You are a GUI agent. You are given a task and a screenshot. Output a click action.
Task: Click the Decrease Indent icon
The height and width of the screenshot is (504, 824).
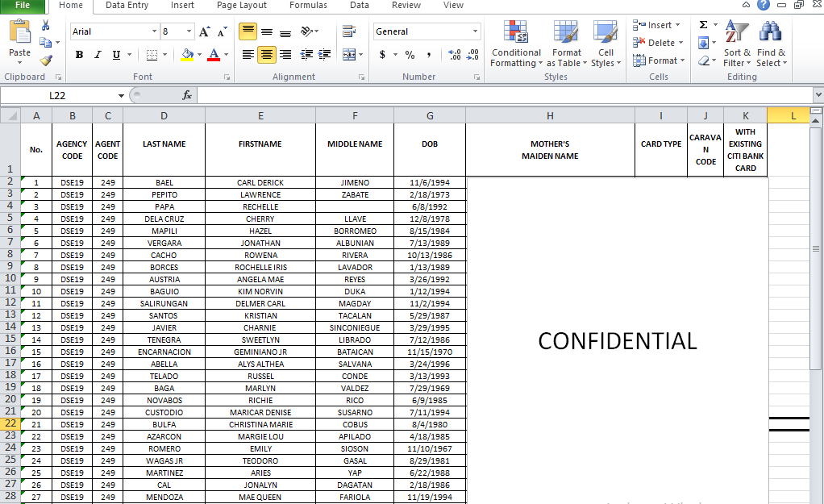point(306,54)
